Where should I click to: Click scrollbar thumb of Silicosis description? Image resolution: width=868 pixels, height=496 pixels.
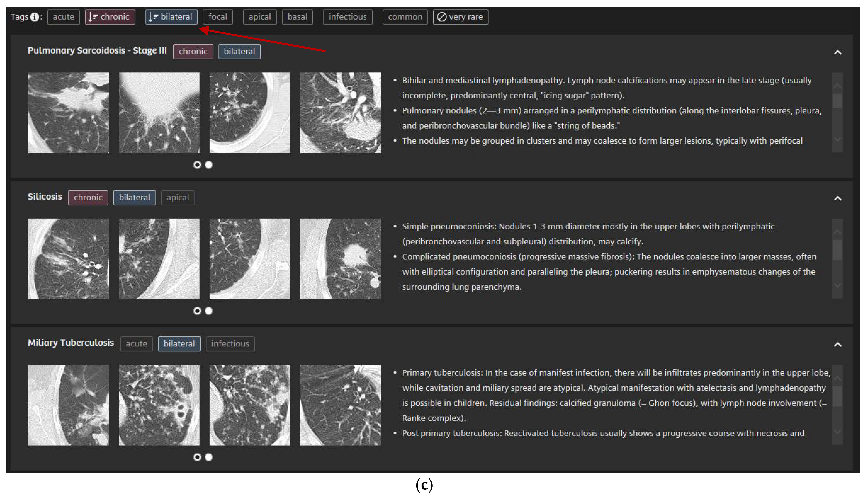[x=837, y=250]
